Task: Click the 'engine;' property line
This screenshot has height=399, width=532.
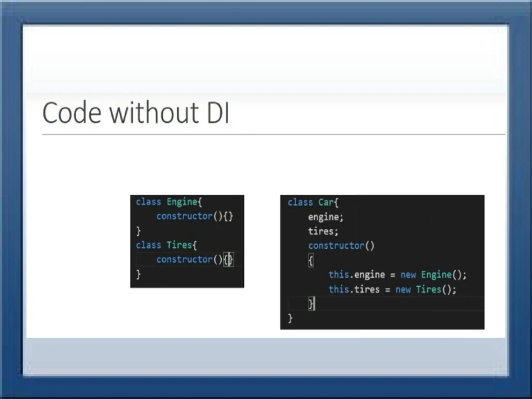Action: pos(326,217)
